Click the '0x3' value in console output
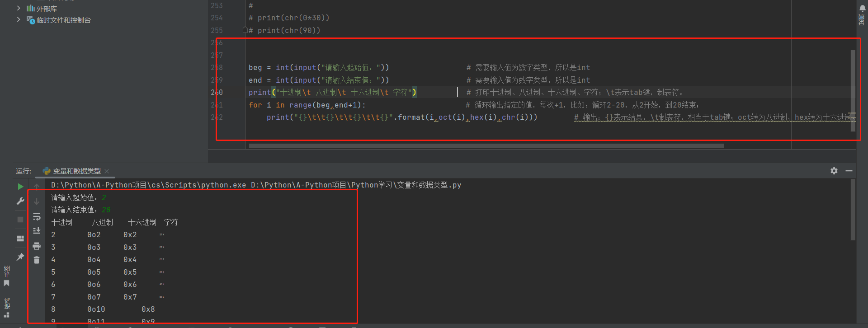This screenshot has height=328, width=868. point(130,247)
